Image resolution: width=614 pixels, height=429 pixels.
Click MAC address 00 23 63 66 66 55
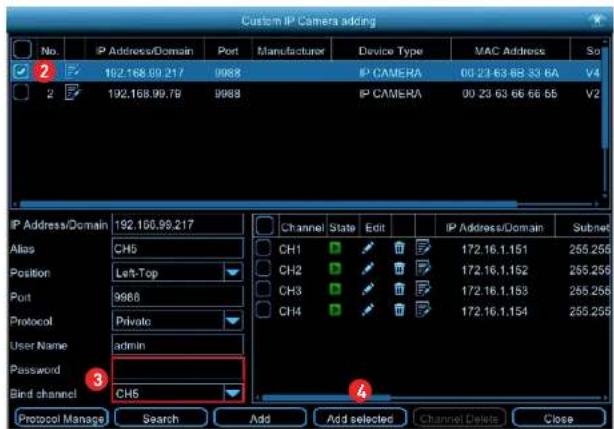point(509,93)
